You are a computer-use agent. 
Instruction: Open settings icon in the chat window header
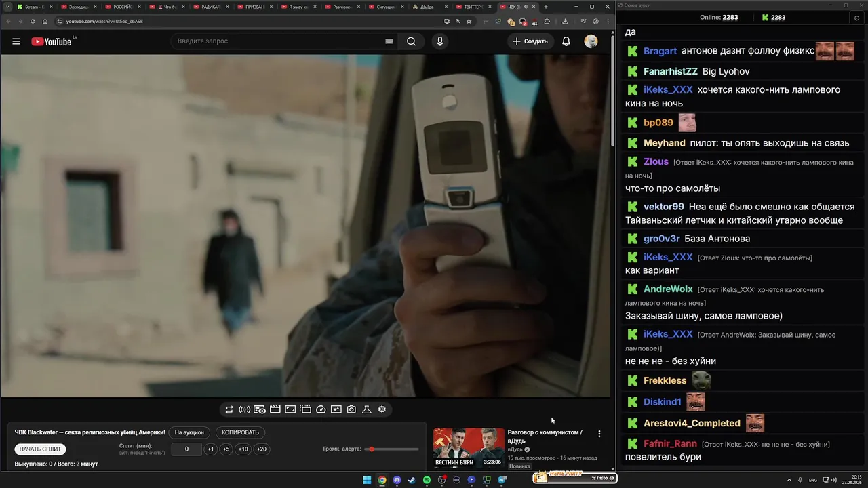(857, 18)
